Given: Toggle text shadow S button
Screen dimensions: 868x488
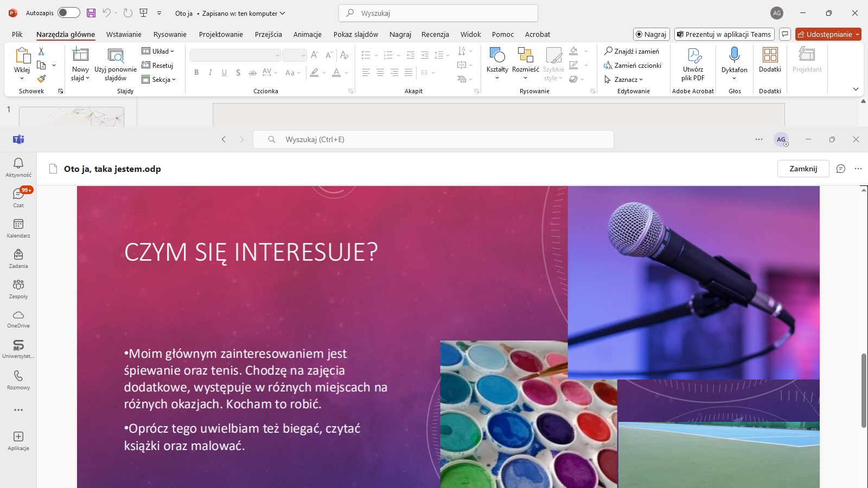Looking at the screenshot, I should click(238, 72).
